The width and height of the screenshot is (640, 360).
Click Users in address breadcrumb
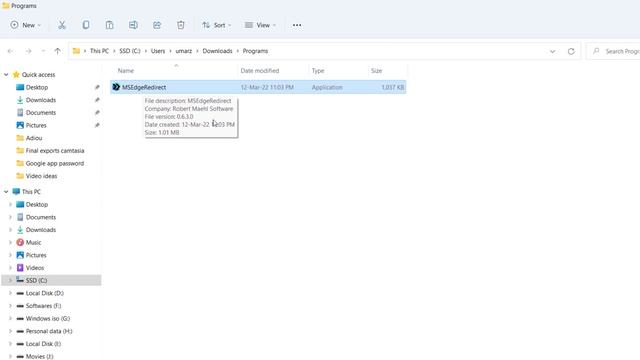[158, 51]
